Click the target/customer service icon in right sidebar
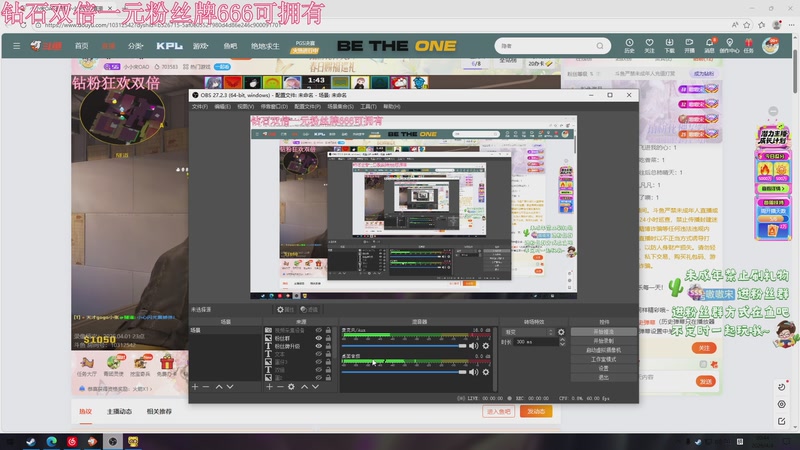800x450 pixels. (782, 404)
